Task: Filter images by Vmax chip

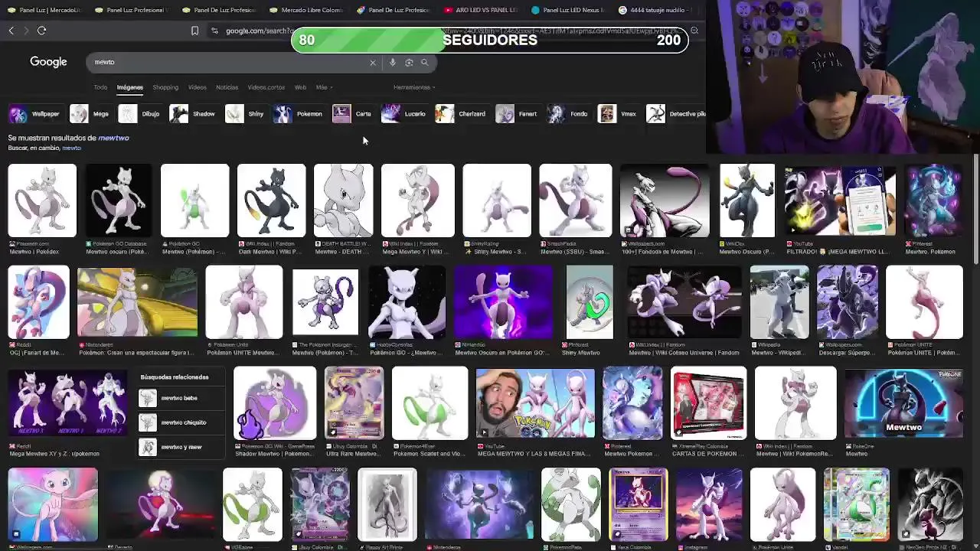Action: tap(618, 114)
